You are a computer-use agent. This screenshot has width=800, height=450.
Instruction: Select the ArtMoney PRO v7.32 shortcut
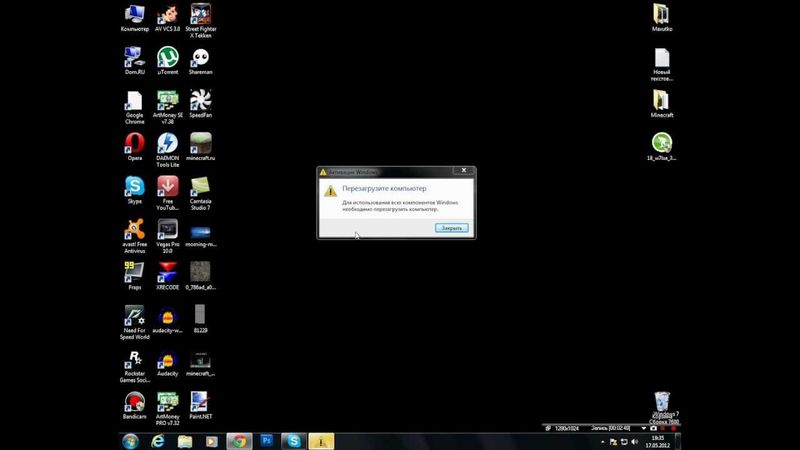(x=167, y=409)
